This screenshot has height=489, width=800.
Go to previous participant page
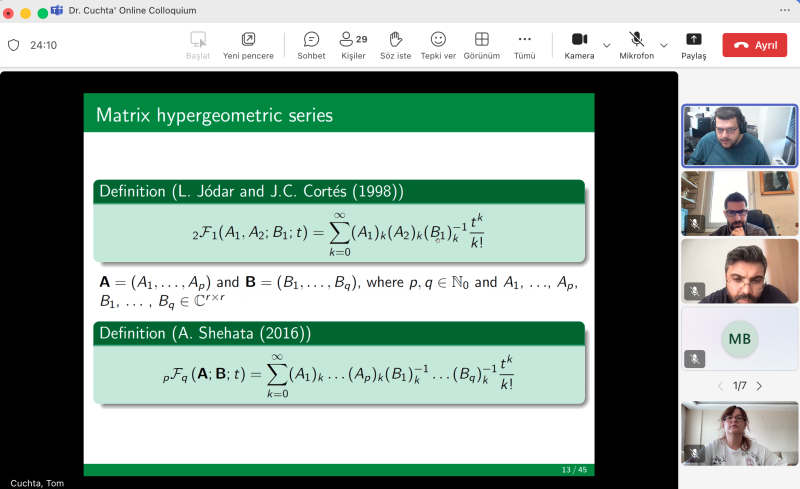click(720, 386)
